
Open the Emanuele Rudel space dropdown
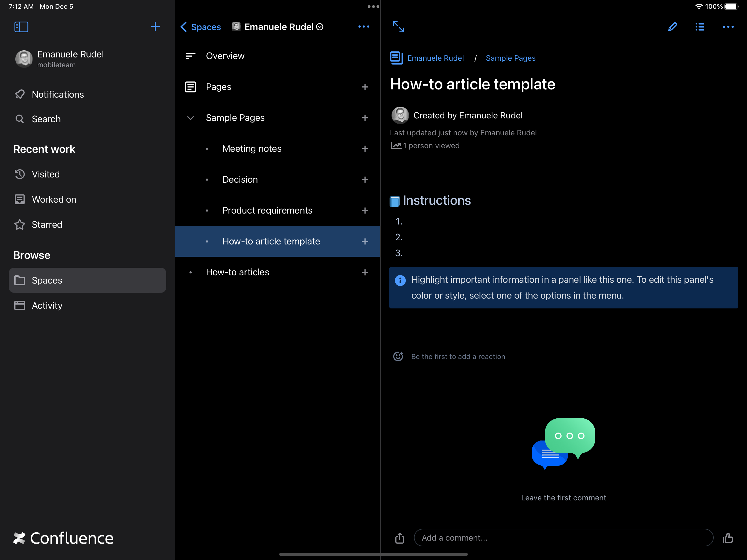[x=319, y=27]
